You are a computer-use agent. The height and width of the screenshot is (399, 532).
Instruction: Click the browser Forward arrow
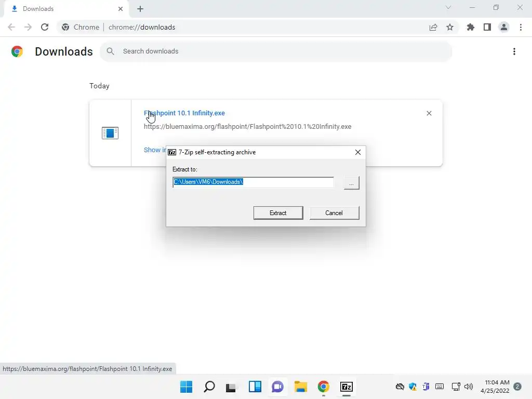(x=28, y=27)
